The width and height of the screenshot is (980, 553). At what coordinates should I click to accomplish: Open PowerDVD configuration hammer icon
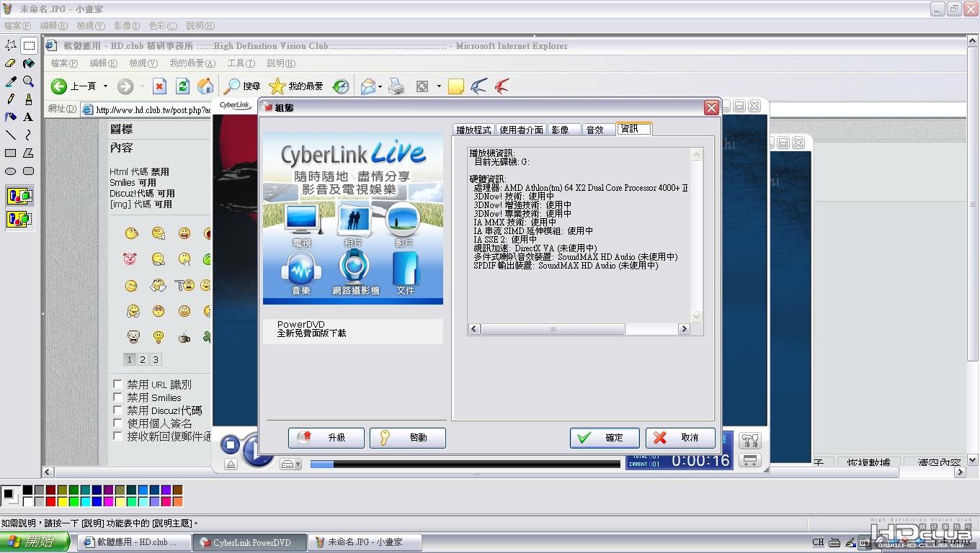tap(749, 440)
